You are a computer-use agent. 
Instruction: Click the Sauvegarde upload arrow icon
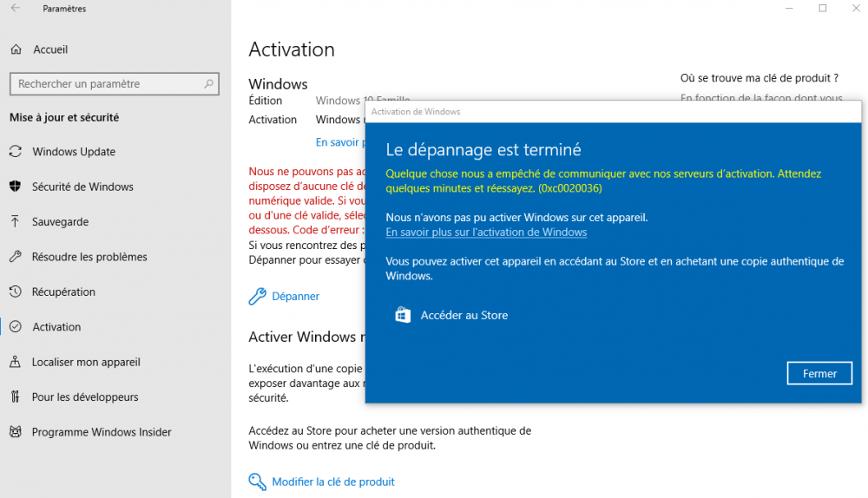pyautogui.click(x=15, y=221)
